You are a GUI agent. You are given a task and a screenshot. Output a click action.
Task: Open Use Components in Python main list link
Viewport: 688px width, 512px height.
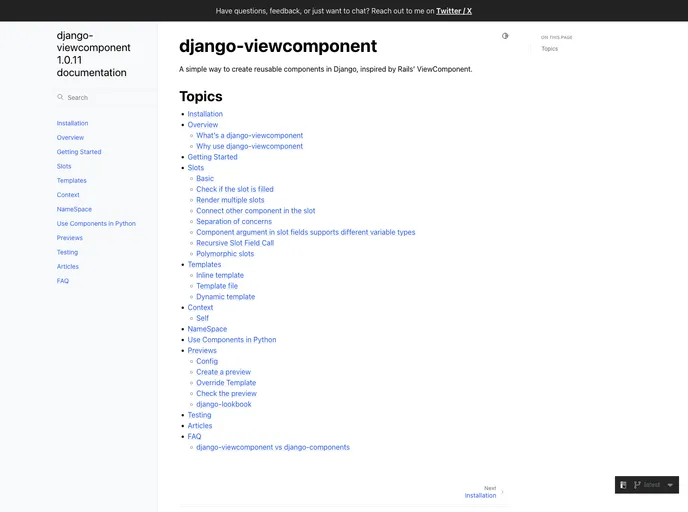pos(232,340)
